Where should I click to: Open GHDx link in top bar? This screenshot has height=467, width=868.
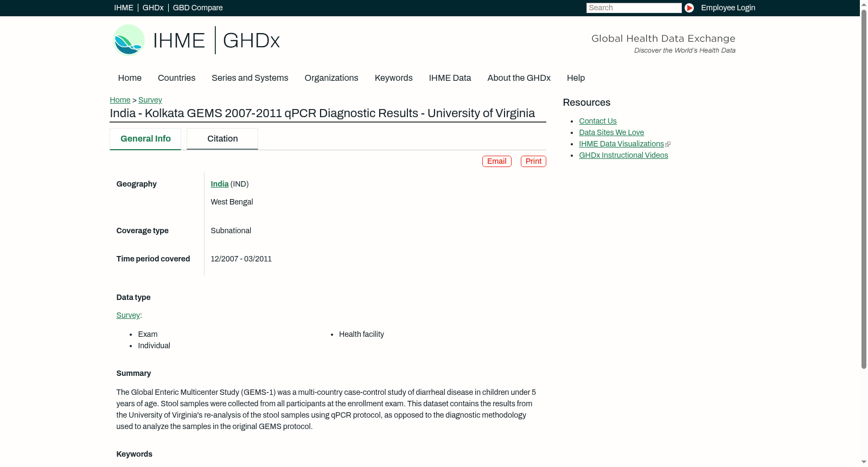point(153,8)
